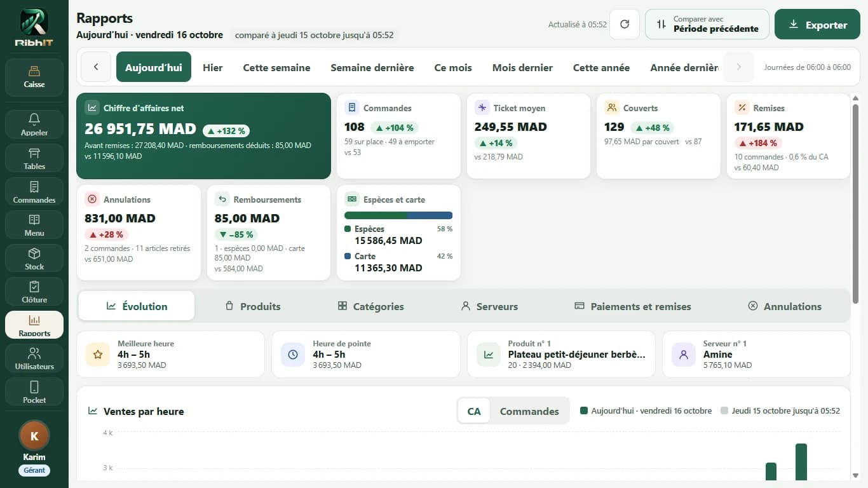Click the Amine top server name
Image resolution: width=868 pixels, height=488 pixels.
click(x=718, y=355)
